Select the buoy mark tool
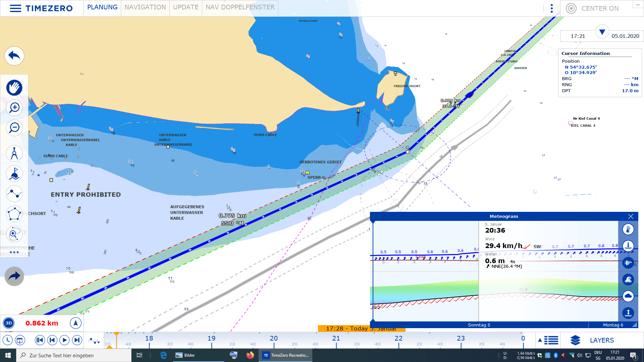644x362 pixels. 14,174
